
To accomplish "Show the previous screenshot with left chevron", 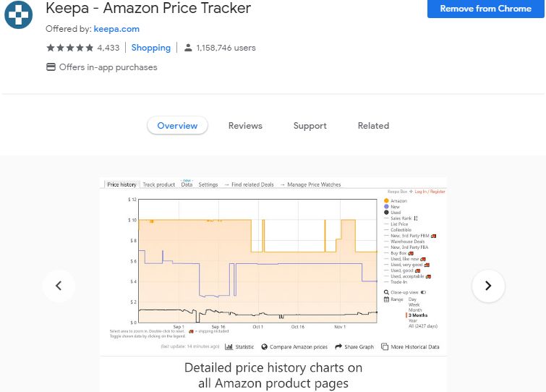I will [x=59, y=286].
